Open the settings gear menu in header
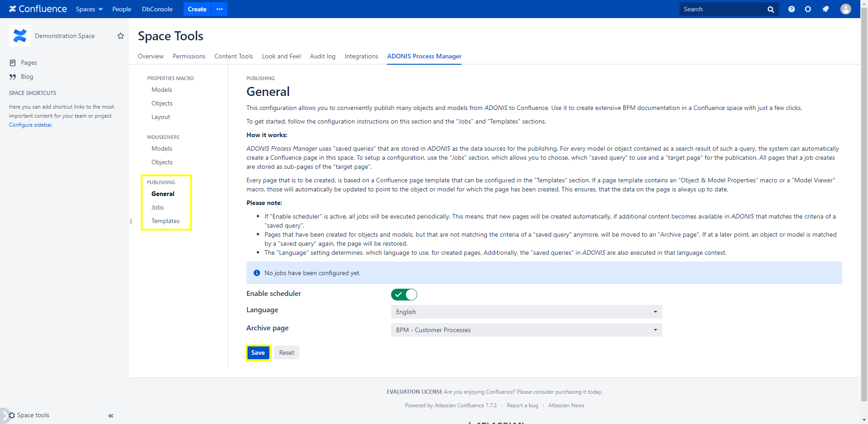Viewport: 868px width, 424px height. pos(808,9)
